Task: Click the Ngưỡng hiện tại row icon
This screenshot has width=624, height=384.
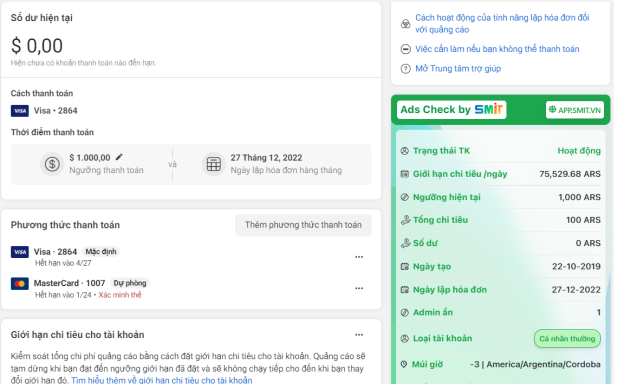Action: [x=405, y=197]
